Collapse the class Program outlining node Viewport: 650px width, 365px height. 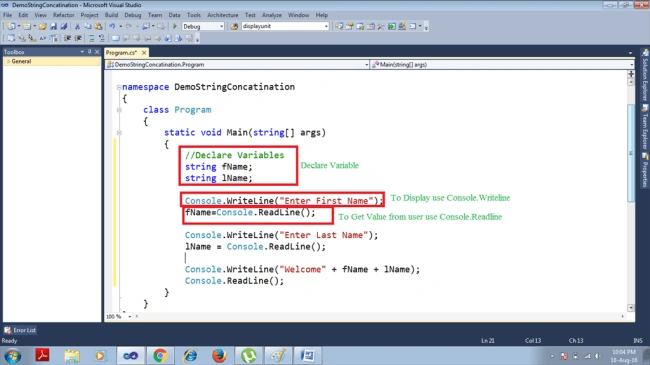(119, 110)
